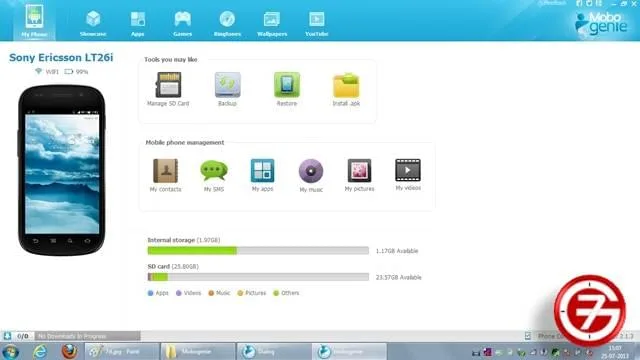Image resolution: width=640 pixels, height=360 pixels.
Task: Click the orange Music legend dot
Action: [x=211, y=293]
